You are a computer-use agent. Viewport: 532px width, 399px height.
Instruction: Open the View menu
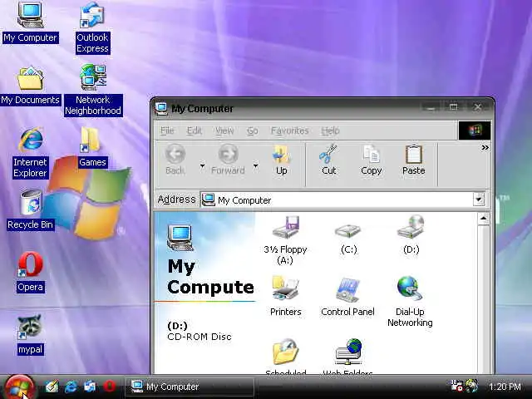pos(224,131)
